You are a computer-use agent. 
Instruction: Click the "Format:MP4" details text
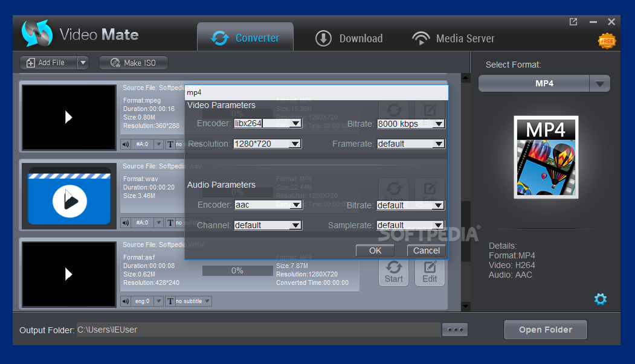click(512, 255)
